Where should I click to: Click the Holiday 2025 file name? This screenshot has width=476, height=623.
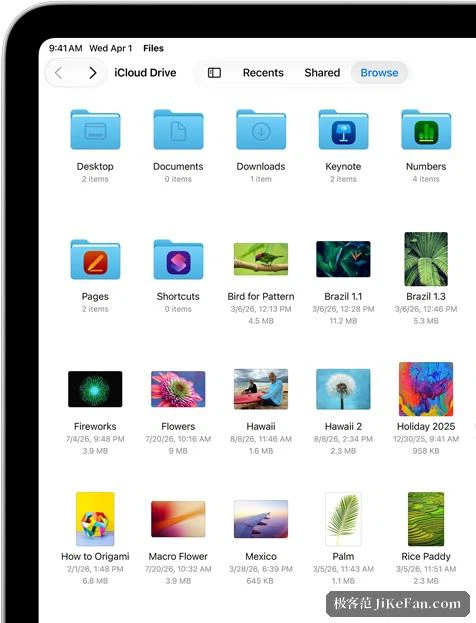pyautogui.click(x=426, y=426)
